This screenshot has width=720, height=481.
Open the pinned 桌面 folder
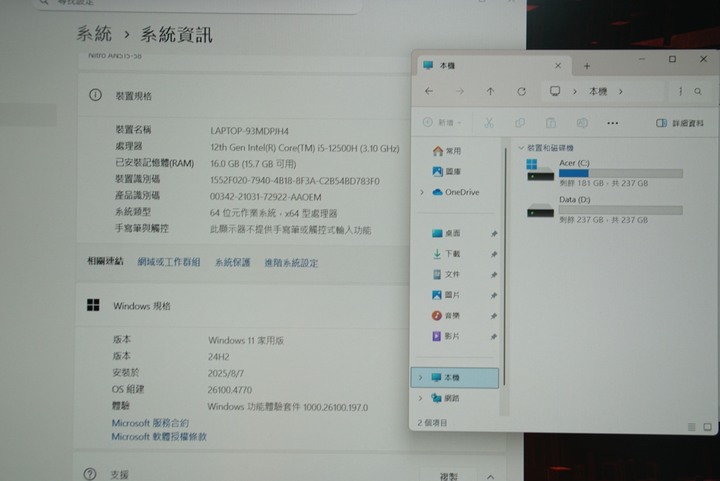pyautogui.click(x=446, y=233)
